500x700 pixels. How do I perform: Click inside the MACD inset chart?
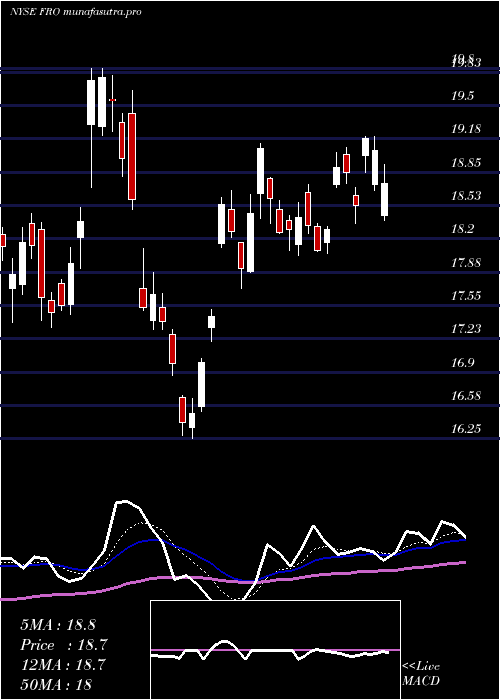click(275, 650)
